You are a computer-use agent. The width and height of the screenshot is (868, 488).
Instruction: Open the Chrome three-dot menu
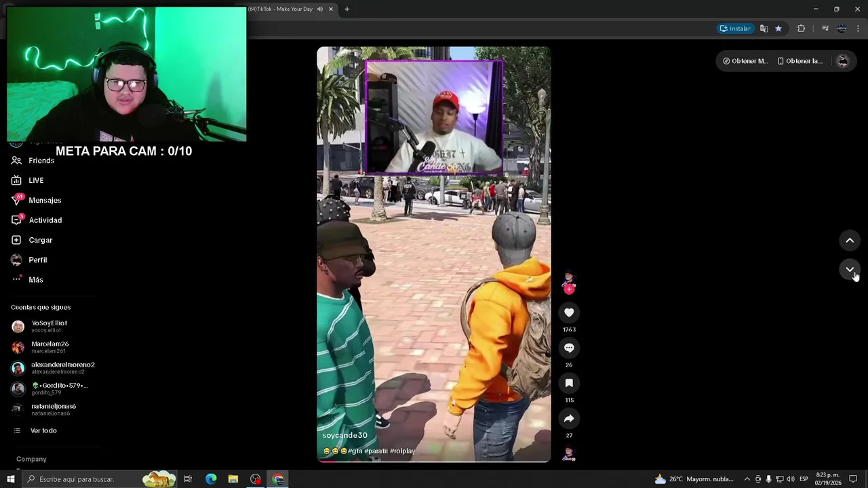pos(858,28)
